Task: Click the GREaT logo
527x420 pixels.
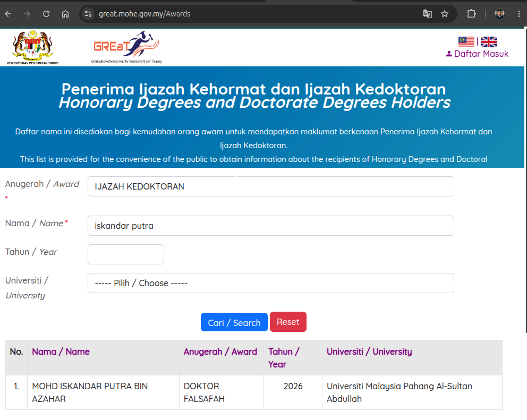Action: click(x=126, y=47)
